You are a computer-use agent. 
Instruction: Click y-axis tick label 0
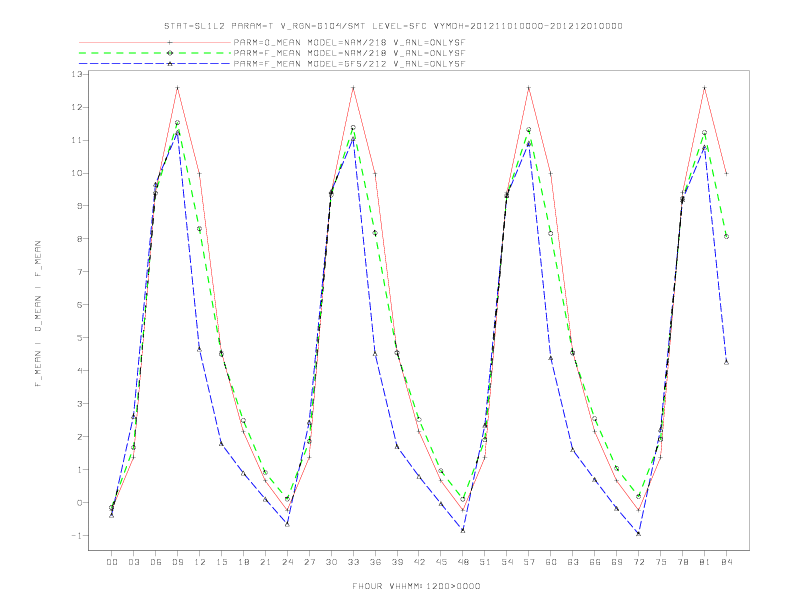tap(80, 503)
